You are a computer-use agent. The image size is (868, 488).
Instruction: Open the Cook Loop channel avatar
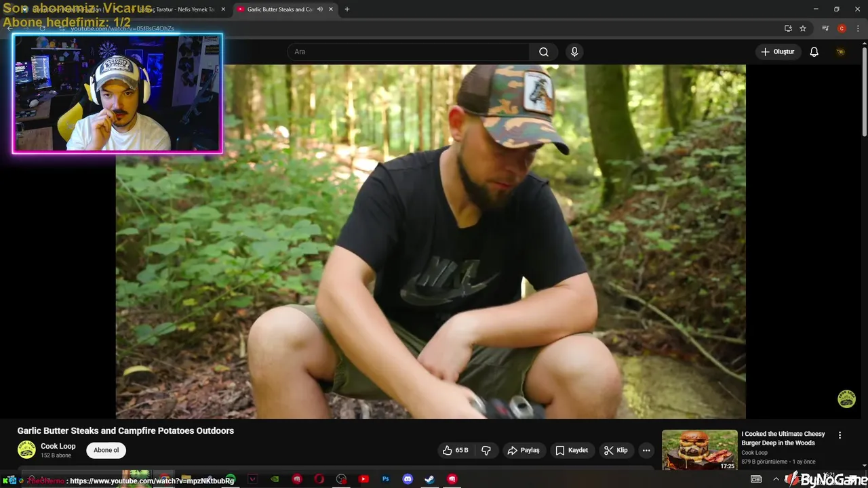(26, 450)
